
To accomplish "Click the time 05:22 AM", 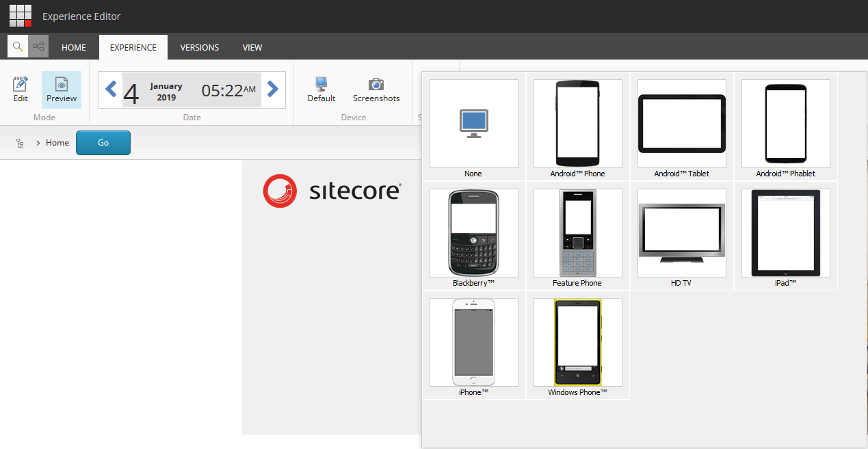I will coord(228,90).
